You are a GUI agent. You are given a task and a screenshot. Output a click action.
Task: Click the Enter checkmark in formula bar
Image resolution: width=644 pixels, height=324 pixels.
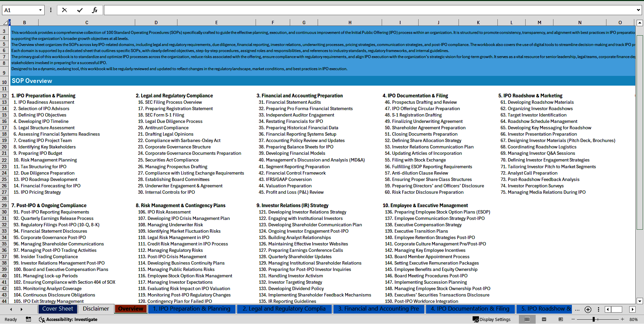click(x=80, y=10)
